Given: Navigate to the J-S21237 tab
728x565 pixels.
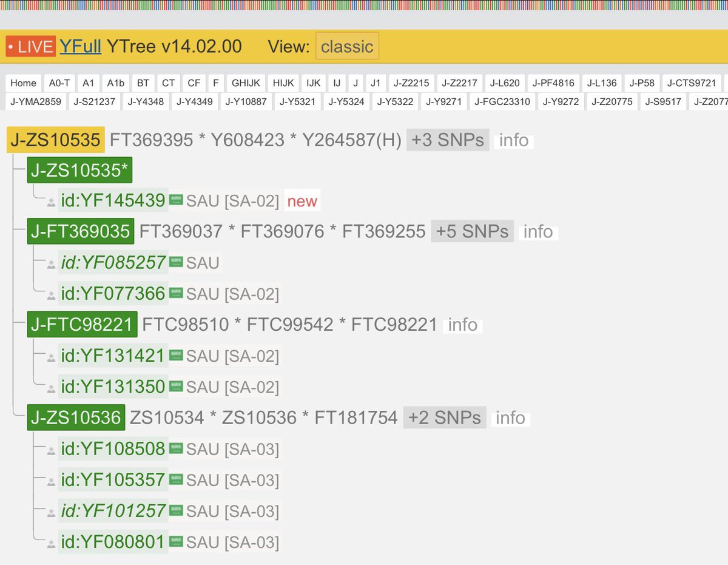Looking at the screenshot, I should coord(94,102).
